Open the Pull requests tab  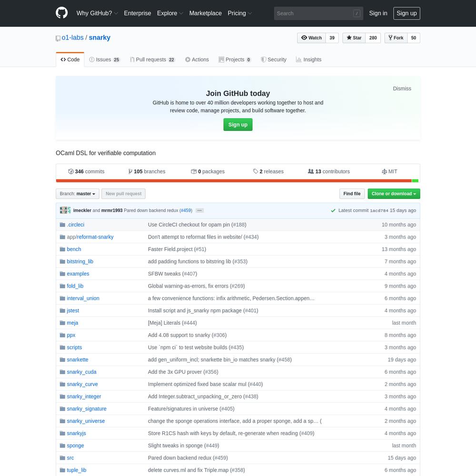[153, 59]
